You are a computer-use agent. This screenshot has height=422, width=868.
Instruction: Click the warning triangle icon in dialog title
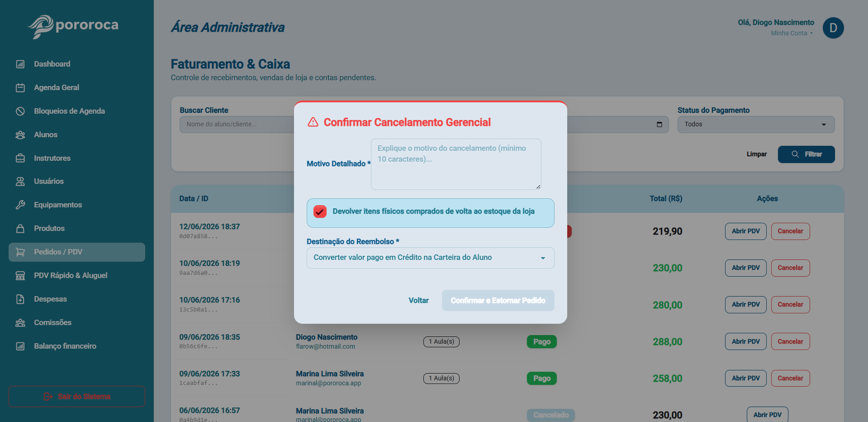[x=313, y=122]
